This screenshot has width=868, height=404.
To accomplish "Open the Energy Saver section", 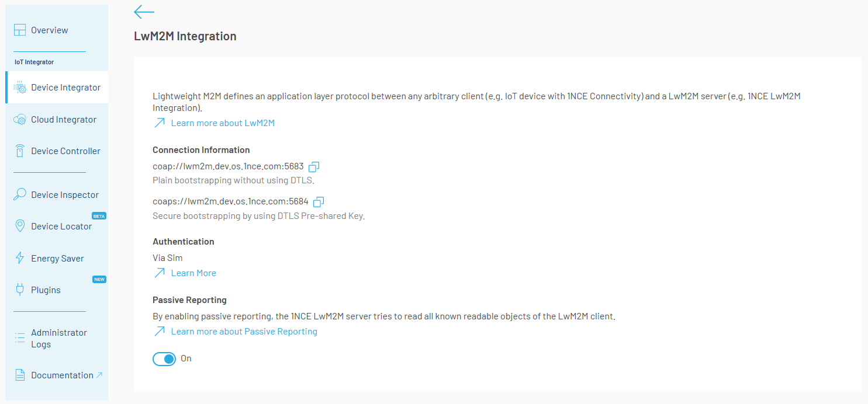I will coord(20,257).
